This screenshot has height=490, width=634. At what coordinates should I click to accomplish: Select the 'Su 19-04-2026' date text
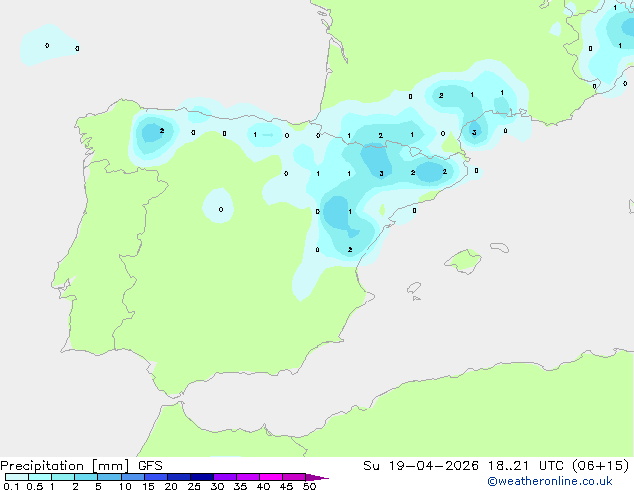tap(421, 466)
